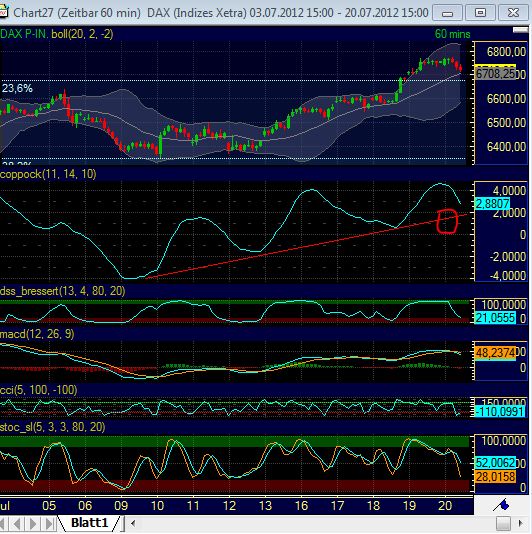Screen dimensions: 532x534
Task: Maximize the Chart27 window
Action: (x=480, y=13)
